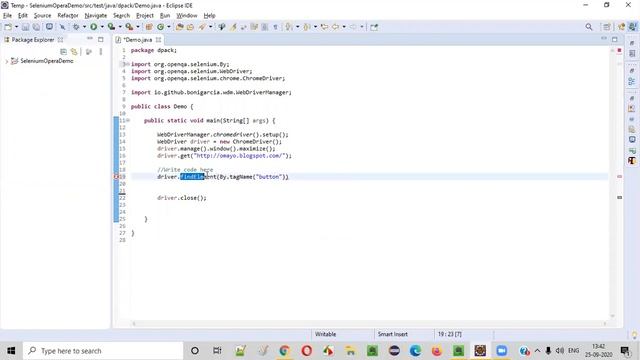Click the External Tools run icon

tap(129, 27)
